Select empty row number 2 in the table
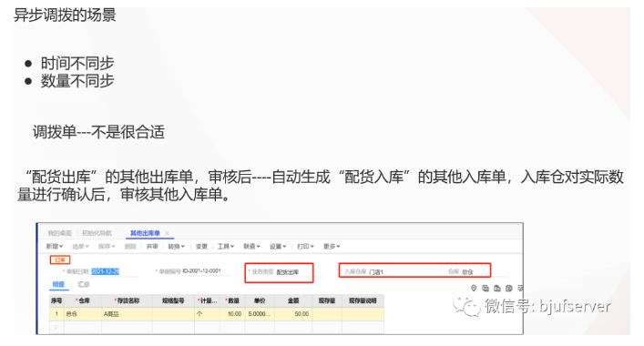Viewport: 644px width, 346px height. click(x=56, y=327)
